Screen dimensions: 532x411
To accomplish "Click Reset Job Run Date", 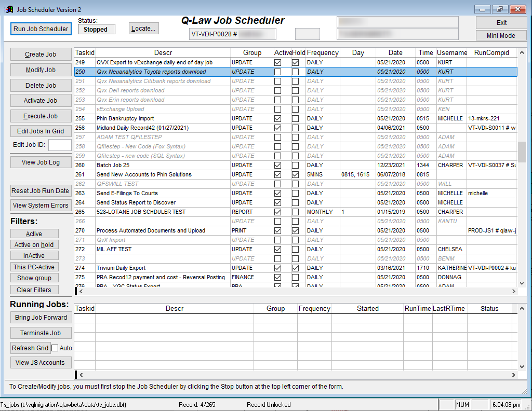I will point(41,191).
